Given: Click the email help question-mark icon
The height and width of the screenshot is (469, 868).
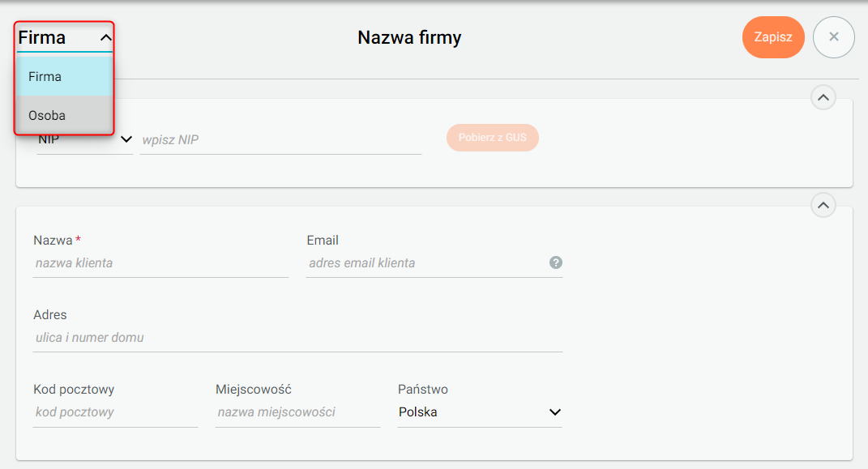Looking at the screenshot, I should pyautogui.click(x=556, y=262).
